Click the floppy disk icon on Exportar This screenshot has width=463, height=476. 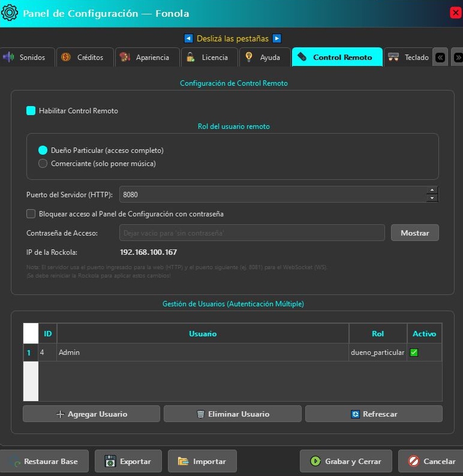(110, 462)
